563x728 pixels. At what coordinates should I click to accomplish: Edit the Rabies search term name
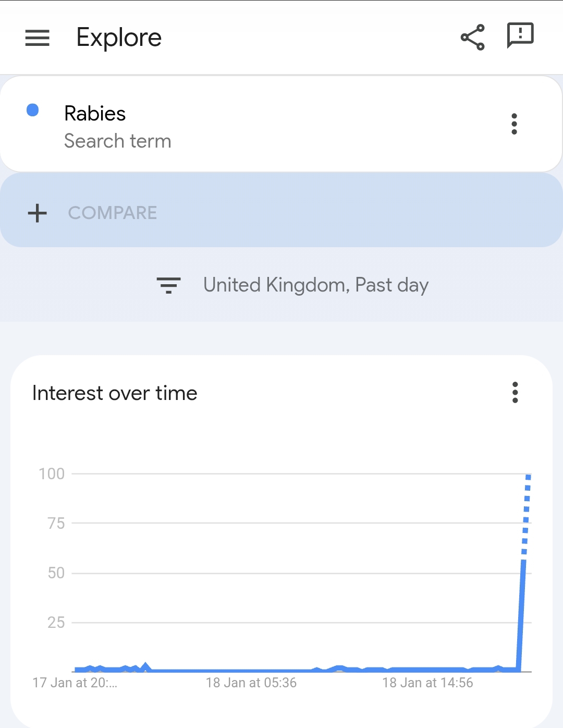pos(95,114)
